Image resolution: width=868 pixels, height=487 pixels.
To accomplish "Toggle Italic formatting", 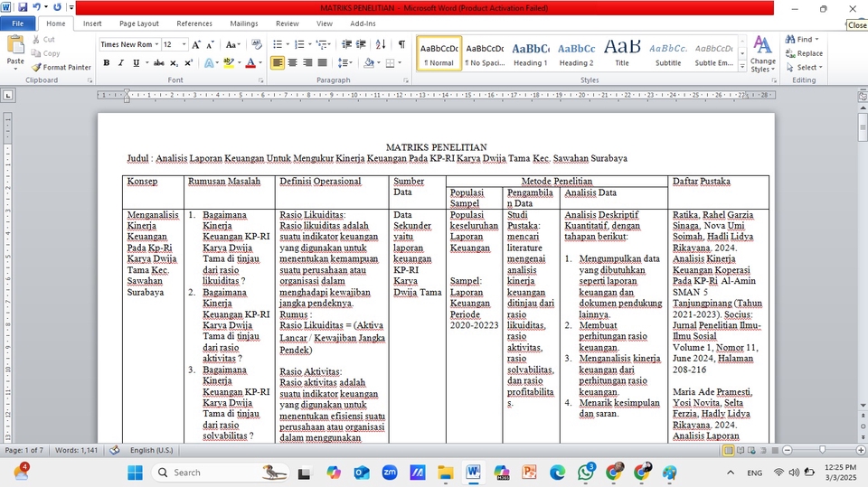I will tap(120, 63).
